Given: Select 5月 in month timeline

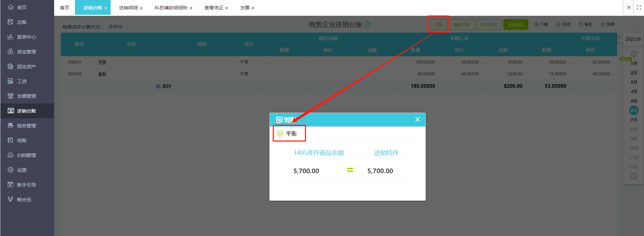Looking at the screenshot, I should (x=634, y=101).
